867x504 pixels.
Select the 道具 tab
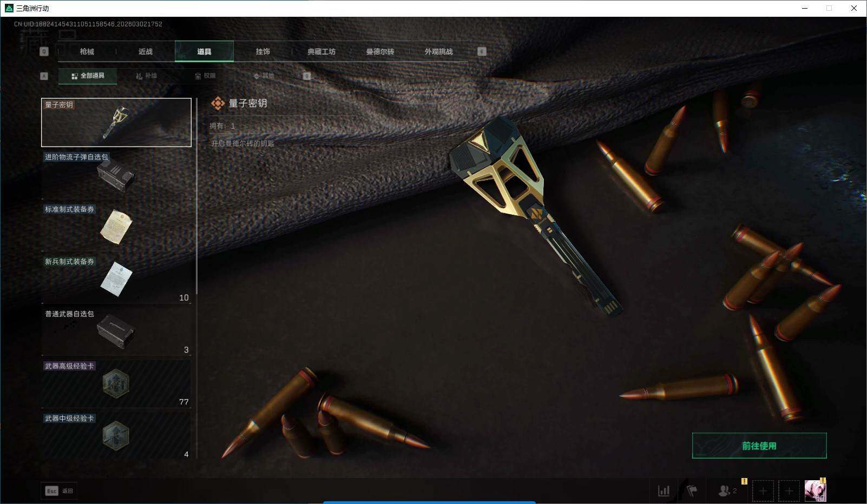point(204,51)
